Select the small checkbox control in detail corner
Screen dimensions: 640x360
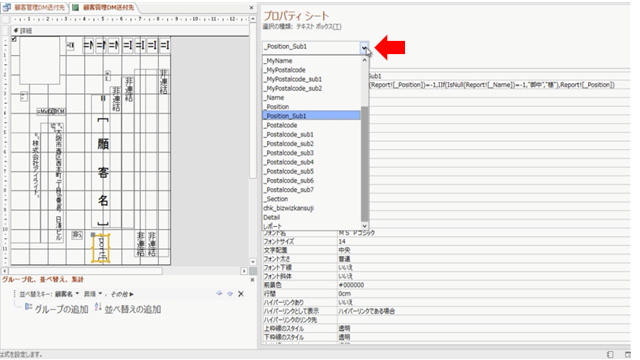pyautogui.click(x=14, y=39)
